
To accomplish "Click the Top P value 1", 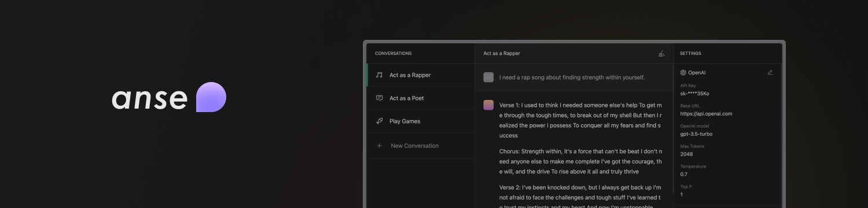I will (x=682, y=195).
